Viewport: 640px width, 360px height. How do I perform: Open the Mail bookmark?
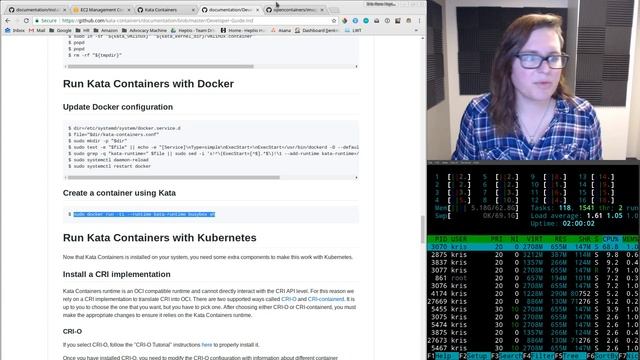(x=37, y=30)
